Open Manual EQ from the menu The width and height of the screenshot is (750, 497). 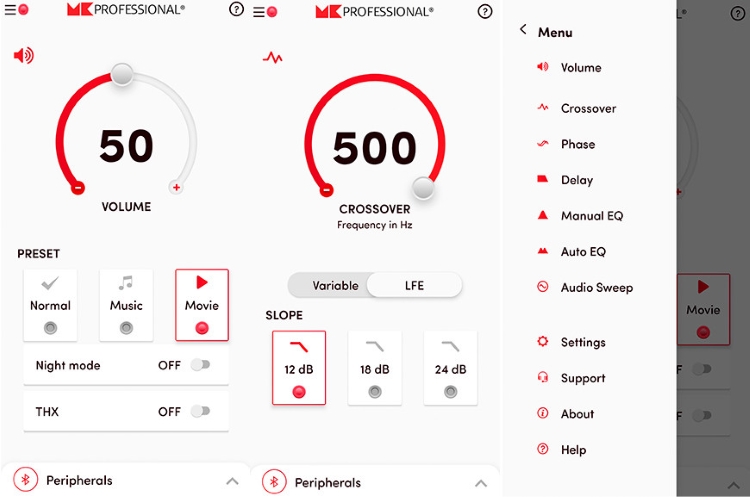[592, 216]
